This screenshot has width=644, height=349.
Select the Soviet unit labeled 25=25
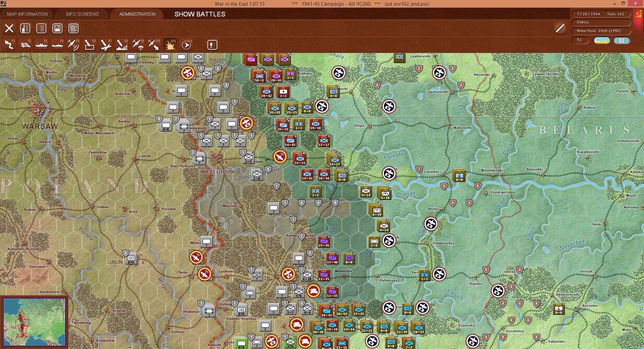(x=291, y=108)
